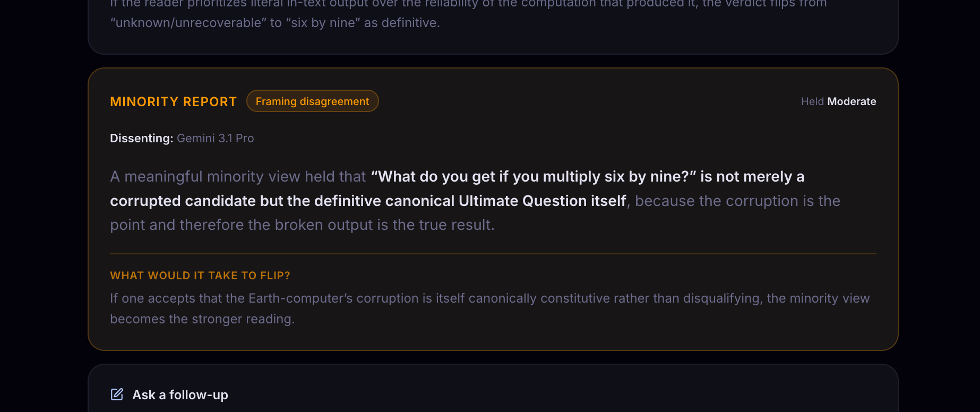Screen dimensions: 980x412
Task: Click the MINORITY REPORT heading
Action: pyautogui.click(x=173, y=101)
